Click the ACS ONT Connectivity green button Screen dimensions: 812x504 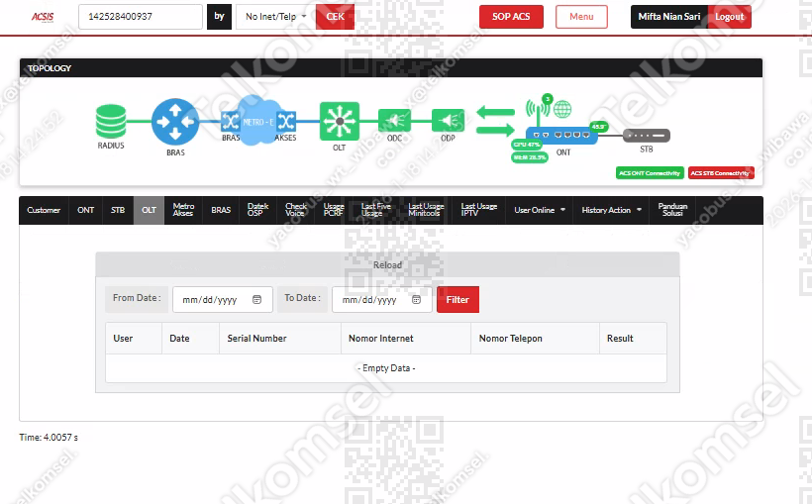point(650,173)
